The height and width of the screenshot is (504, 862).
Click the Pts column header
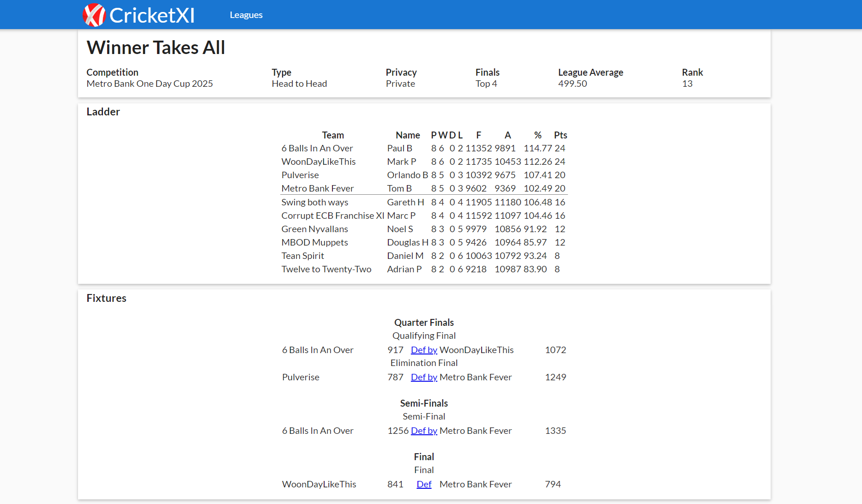point(560,135)
